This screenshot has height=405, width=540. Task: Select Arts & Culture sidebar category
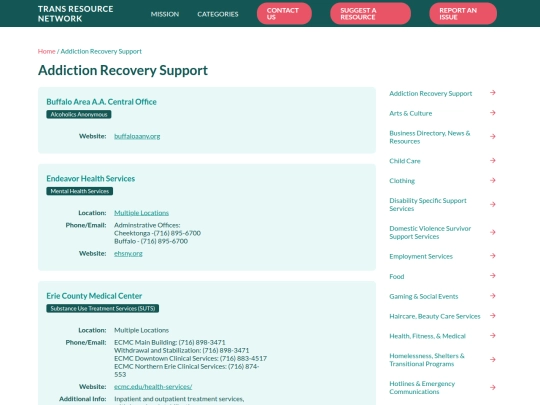tap(411, 113)
